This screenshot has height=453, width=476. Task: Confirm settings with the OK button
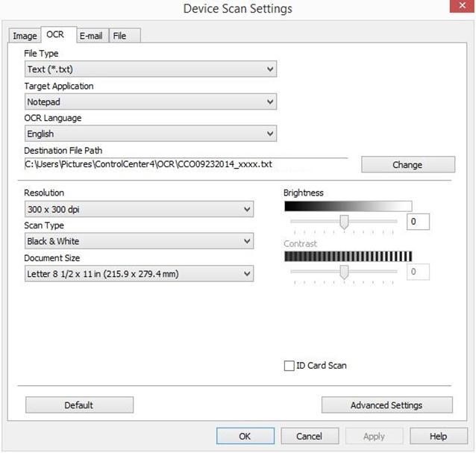[245, 436]
